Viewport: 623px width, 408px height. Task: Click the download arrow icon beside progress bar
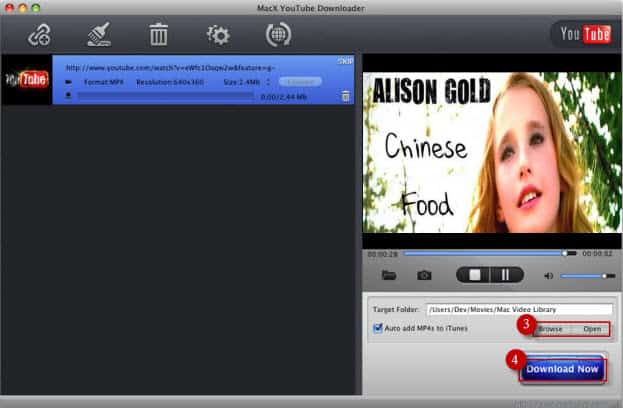68,96
